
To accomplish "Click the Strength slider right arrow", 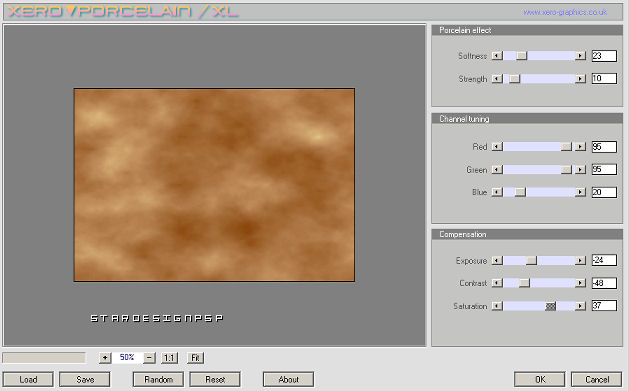I will point(580,79).
